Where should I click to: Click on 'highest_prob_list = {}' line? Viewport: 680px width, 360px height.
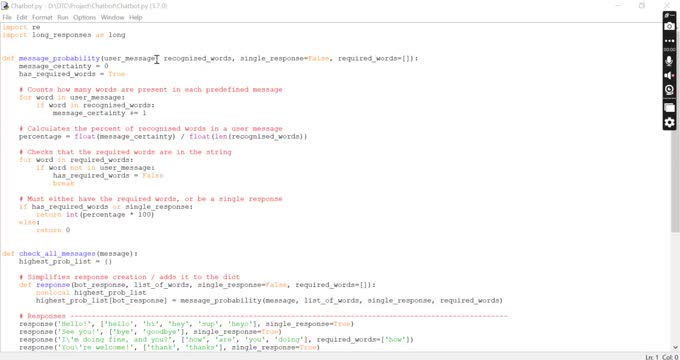point(65,261)
